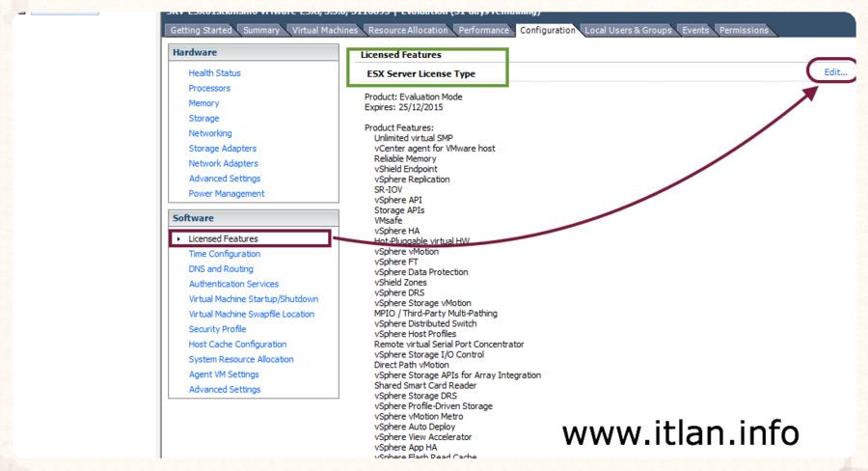This screenshot has height=471, width=868.
Task: Open Host Cache Configuration
Action: pos(237,345)
